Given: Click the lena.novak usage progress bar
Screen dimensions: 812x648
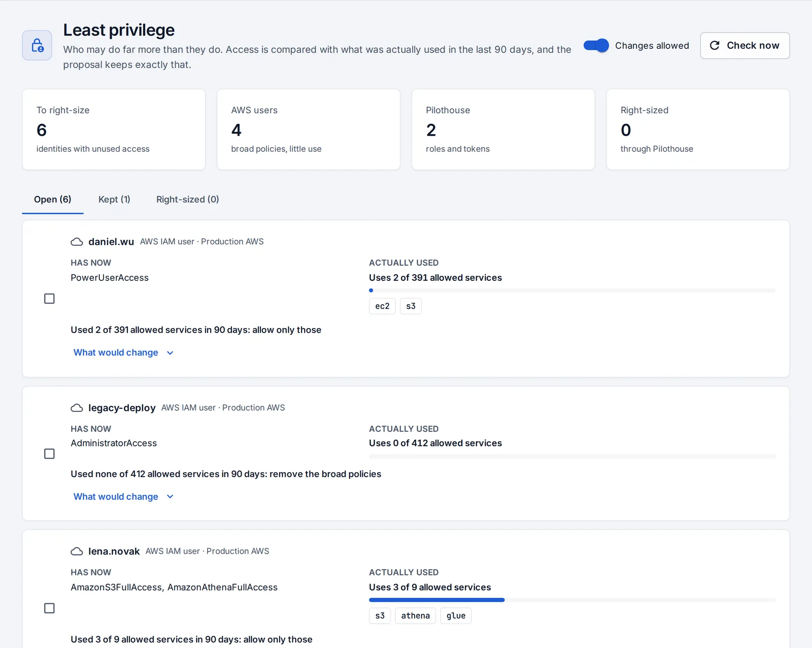Looking at the screenshot, I should (572, 600).
